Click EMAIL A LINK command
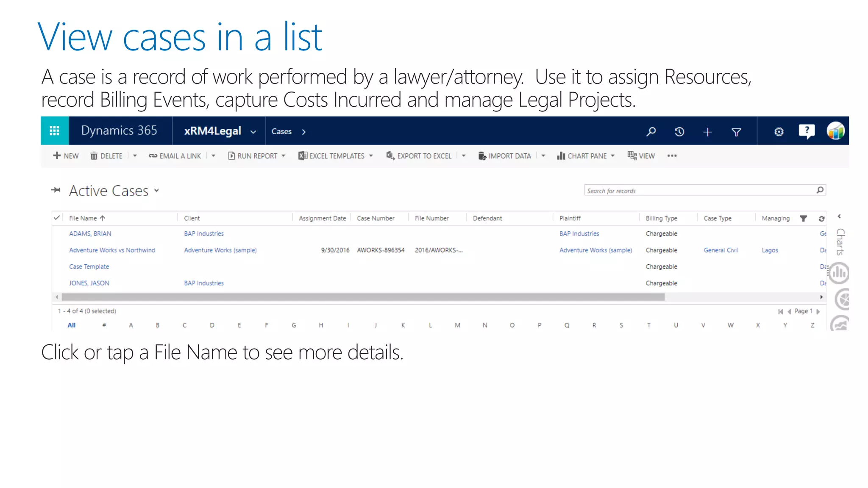The width and height of the screenshot is (868, 488). (x=175, y=156)
